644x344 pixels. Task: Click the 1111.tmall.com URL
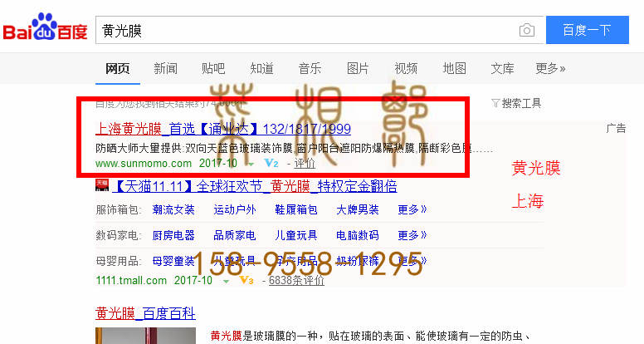131,281
